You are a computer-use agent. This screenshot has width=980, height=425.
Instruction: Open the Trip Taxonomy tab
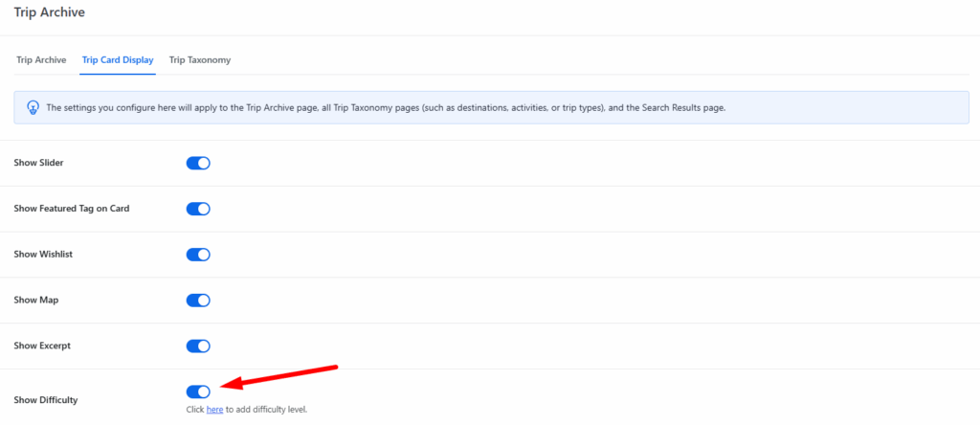point(200,60)
